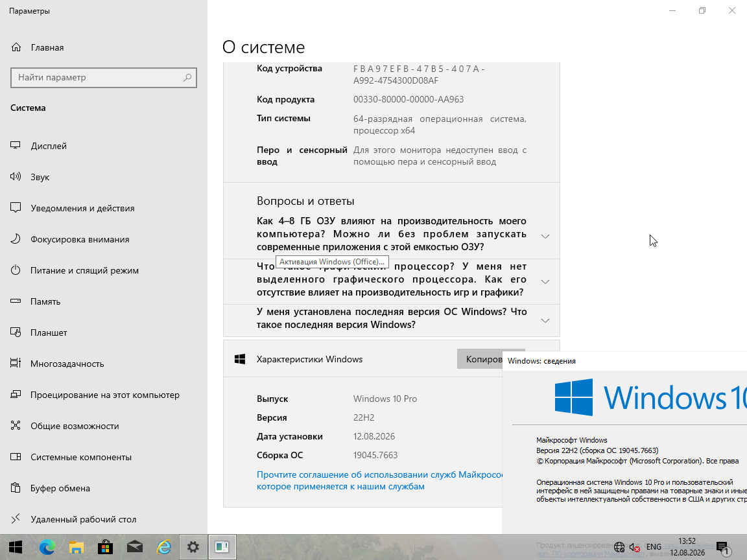Screen dimensions: 747x560
Task: Go to the Многозадачность page
Action: coord(67,364)
